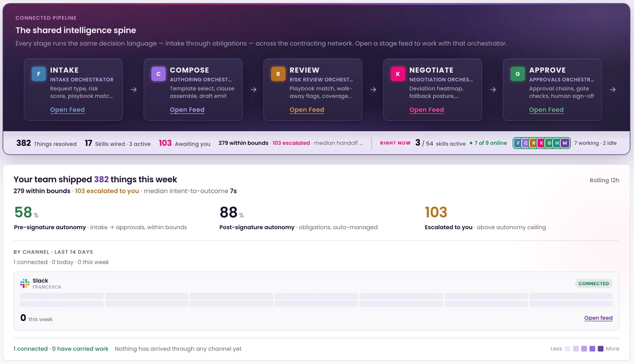Click the arrow after the Approve card
Screen dimensions: 634x364
point(613,90)
